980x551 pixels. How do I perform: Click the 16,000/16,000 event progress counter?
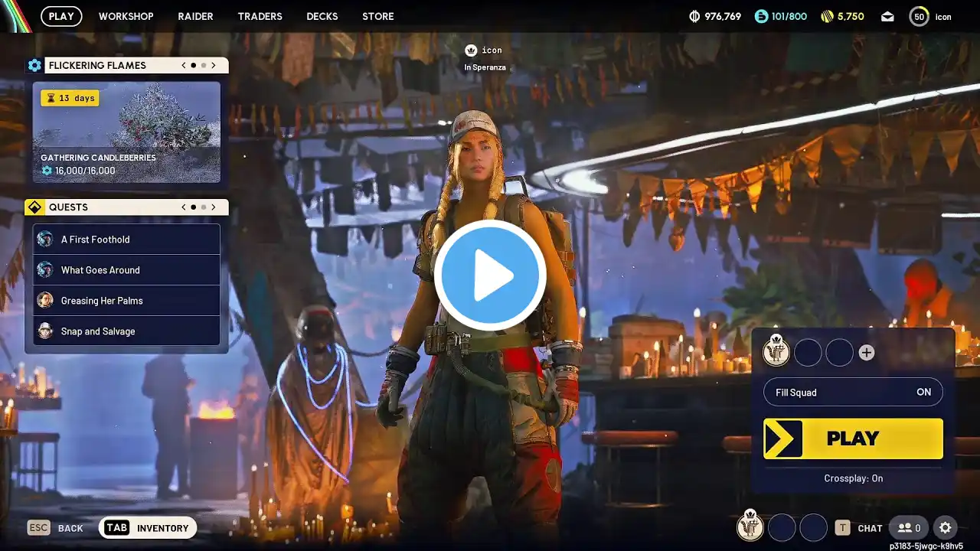pos(78,171)
